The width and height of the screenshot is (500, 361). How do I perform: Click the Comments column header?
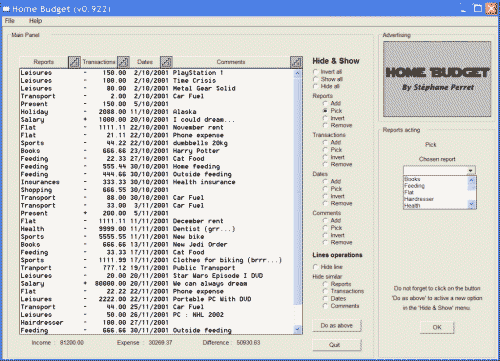click(231, 62)
